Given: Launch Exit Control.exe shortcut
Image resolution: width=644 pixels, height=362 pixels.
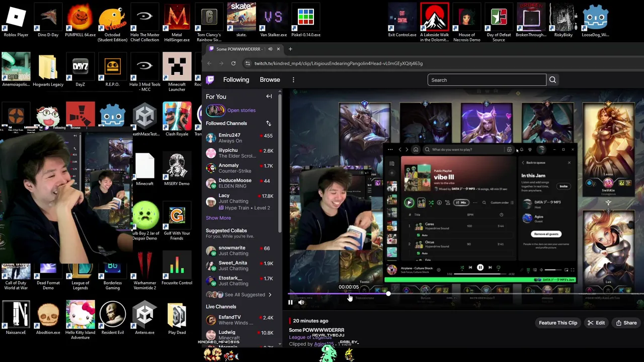Looking at the screenshot, I should [402, 20].
